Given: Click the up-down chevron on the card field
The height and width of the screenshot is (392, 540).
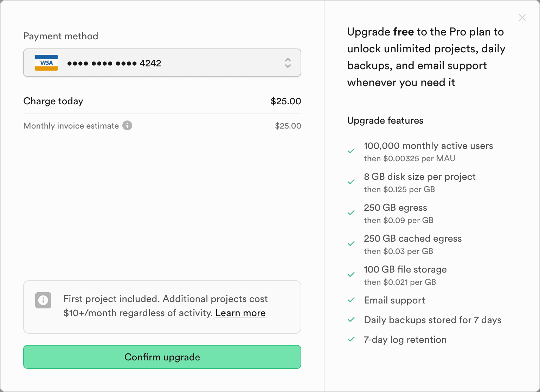Looking at the screenshot, I should click(x=288, y=63).
